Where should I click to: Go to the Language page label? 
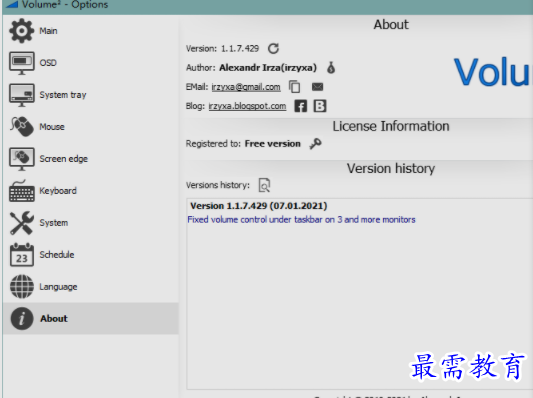tap(58, 287)
